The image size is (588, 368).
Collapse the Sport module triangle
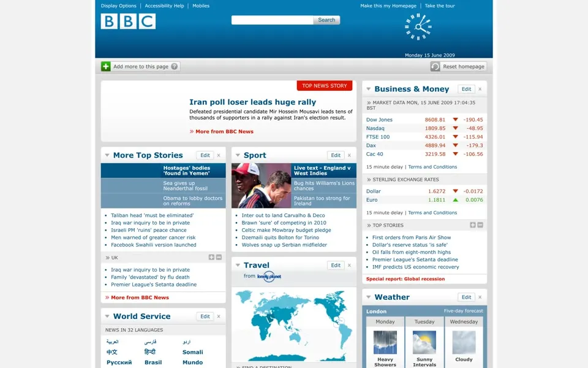point(238,155)
